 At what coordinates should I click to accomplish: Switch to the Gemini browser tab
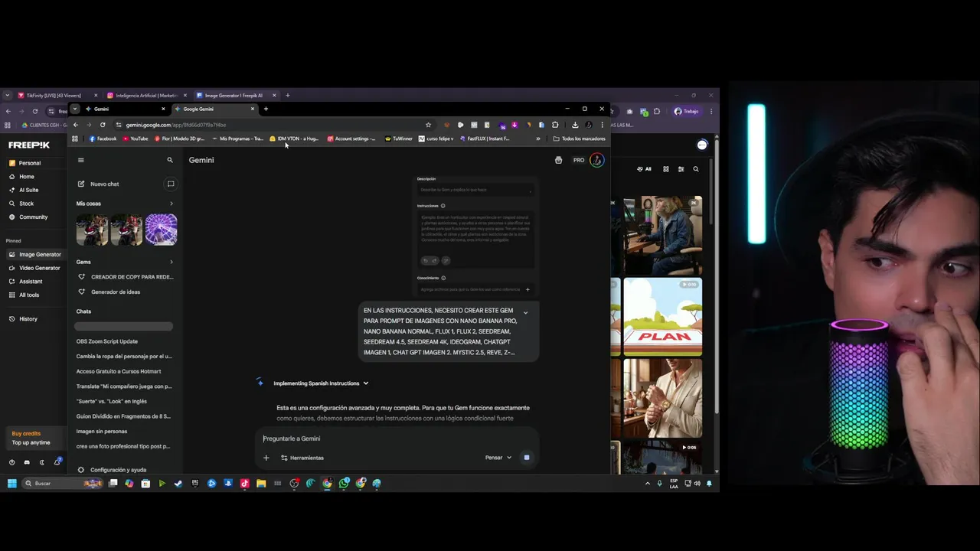click(x=122, y=109)
